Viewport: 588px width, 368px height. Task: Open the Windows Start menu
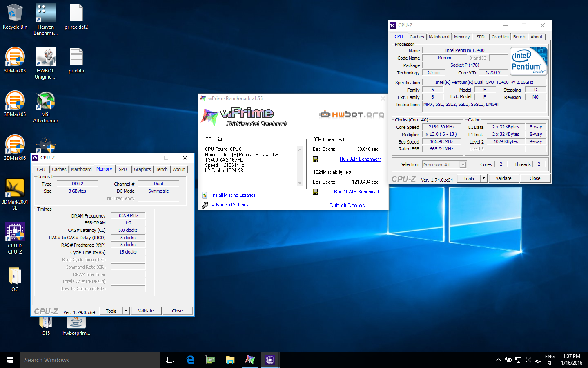[10, 360]
